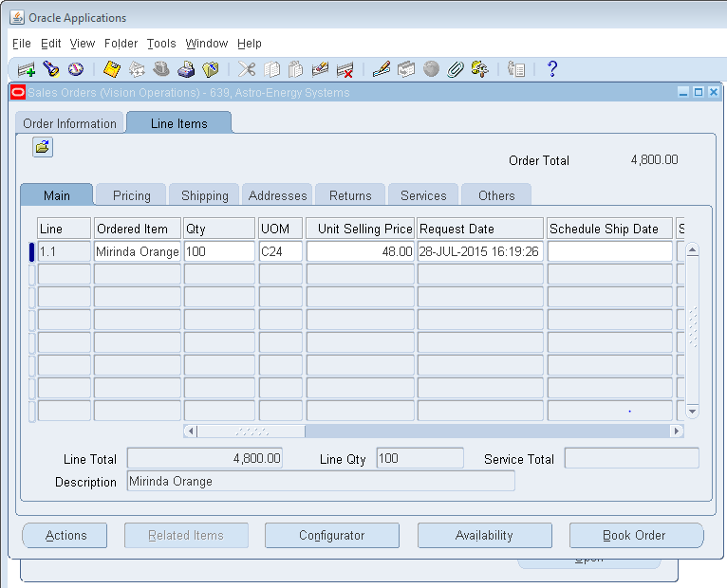Click the Related Items button

[186, 535]
